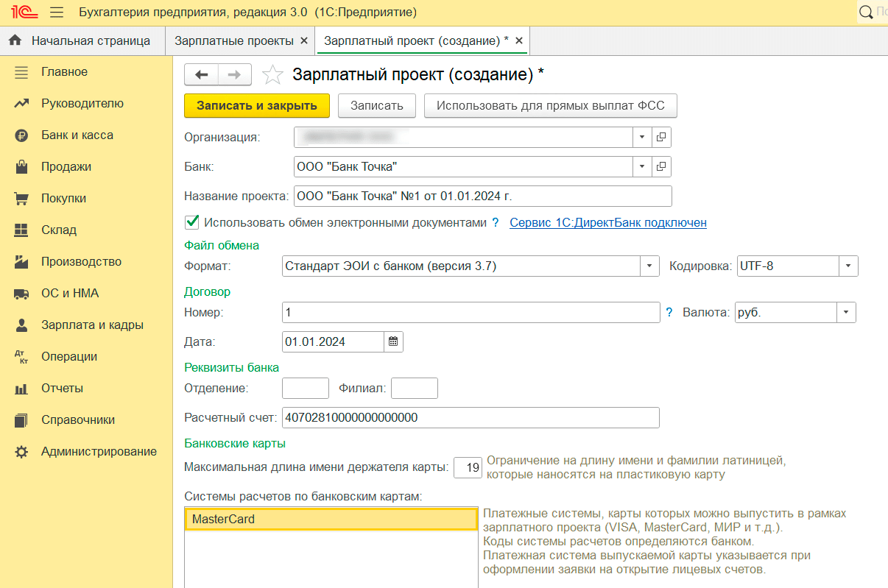Image resolution: width=888 pixels, height=588 pixels.
Task: Open the search magnifier icon
Action: coord(866,13)
